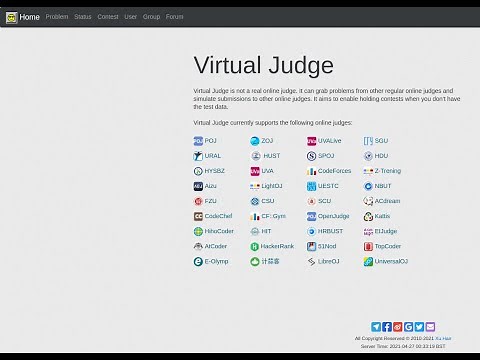The width and height of the screenshot is (480, 360).
Task: Open the LibreOJ judge link
Action: (x=329, y=261)
